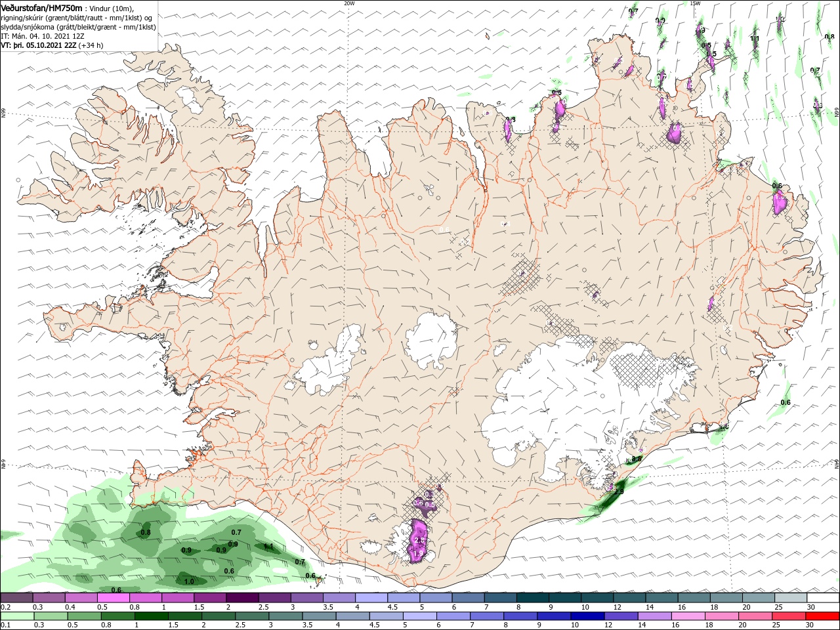Click the legend label '3.5' under the top row

pyautogui.click(x=328, y=607)
